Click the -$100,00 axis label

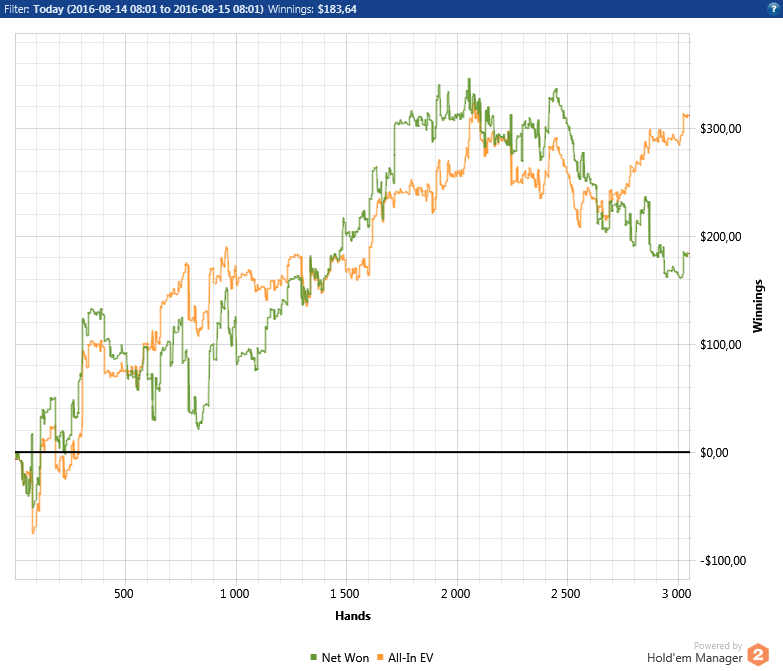(723, 561)
